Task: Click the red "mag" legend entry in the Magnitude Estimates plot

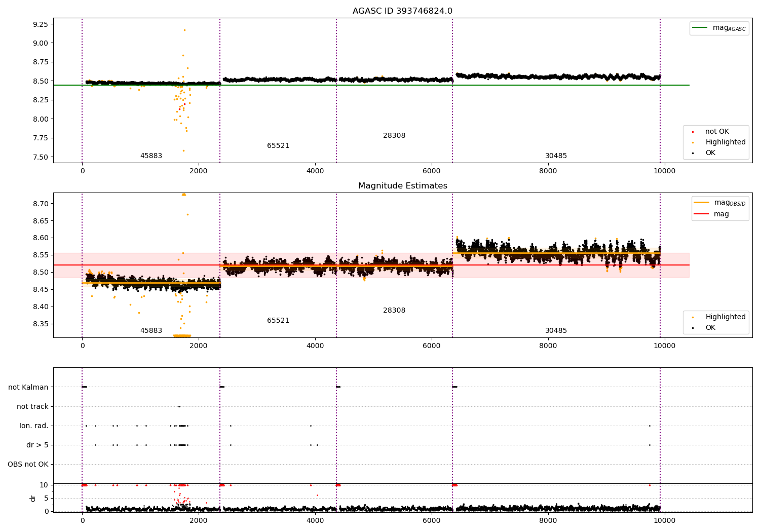Action: [x=711, y=214]
